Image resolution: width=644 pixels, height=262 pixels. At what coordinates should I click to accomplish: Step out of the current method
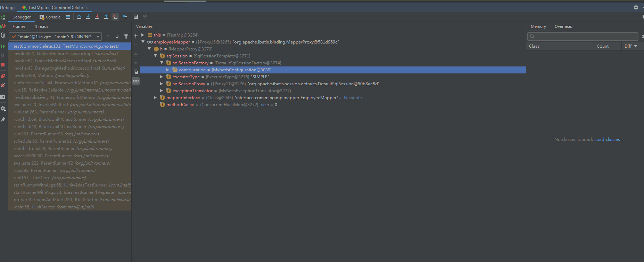(106, 17)
